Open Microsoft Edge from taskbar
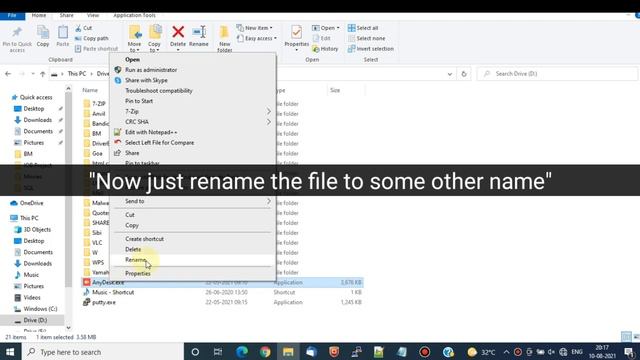This screenshot has width=640, height=360. point(242,352)
